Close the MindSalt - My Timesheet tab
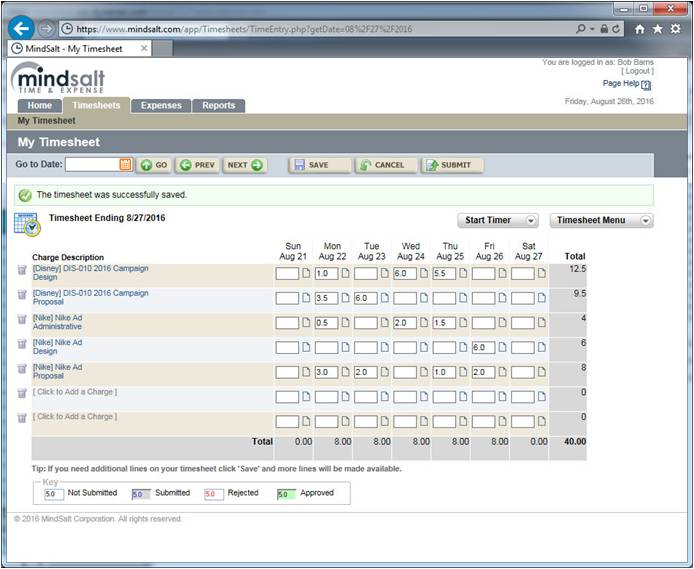This screenshot has width=694, height=569. pos(144,48)
